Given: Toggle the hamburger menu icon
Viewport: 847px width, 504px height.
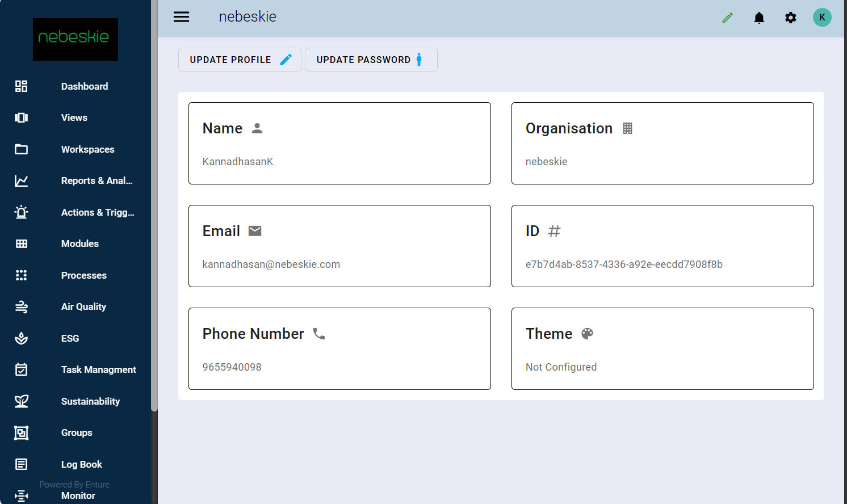Looking at the screenshot, I should tap(181, 17).
